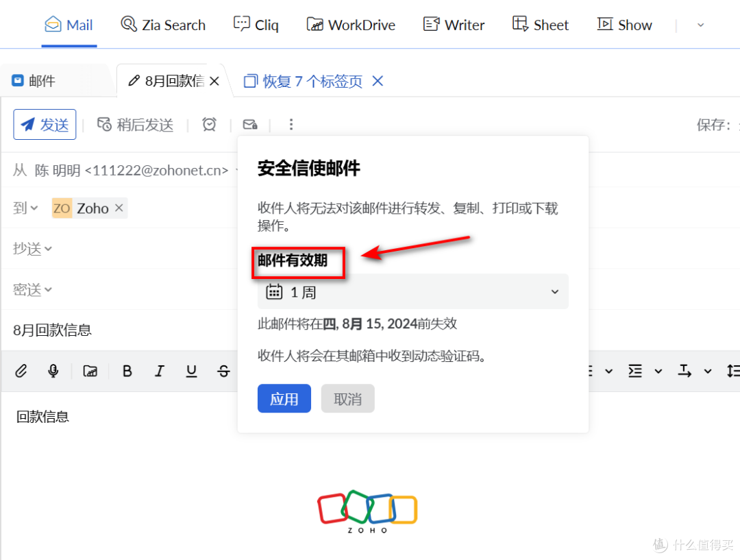Click the line spacing icon
Viewport: 740px width, 560px height.
(733, 371)
